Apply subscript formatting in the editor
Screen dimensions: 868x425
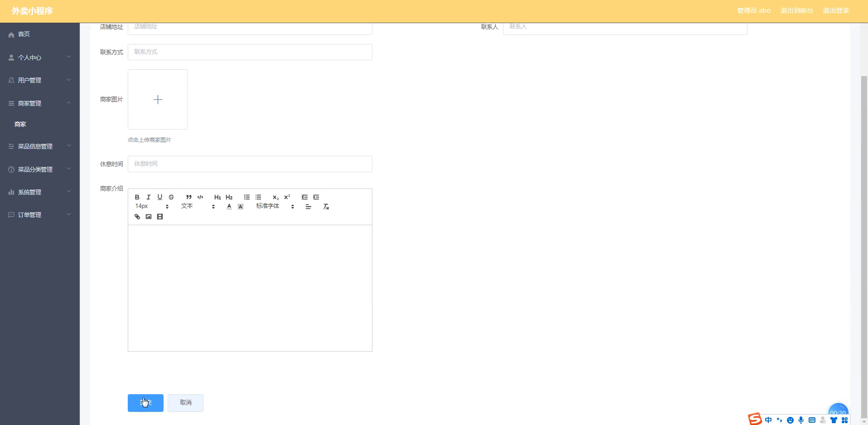pos(275,197)
